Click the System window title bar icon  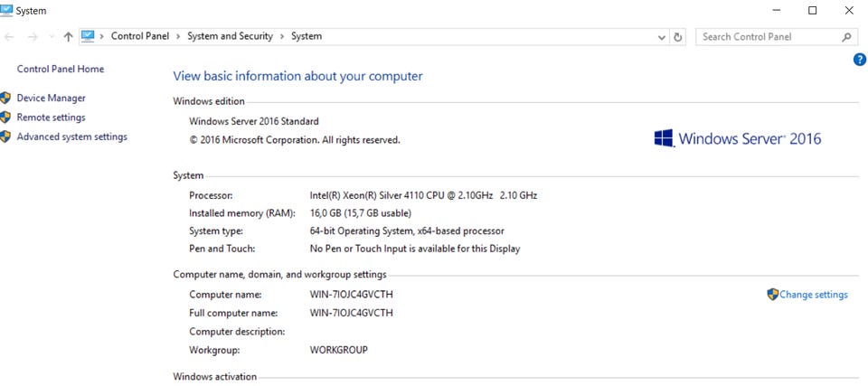click(6, 11)
